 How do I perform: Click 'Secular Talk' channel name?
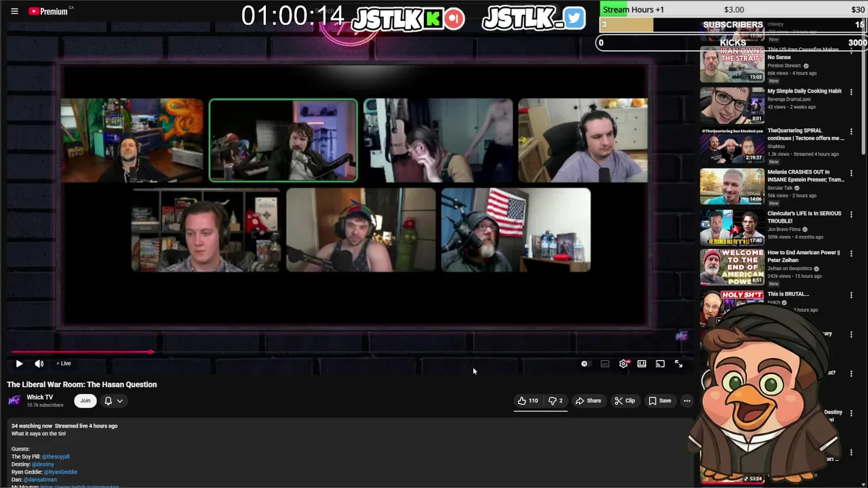click(781, 188)
